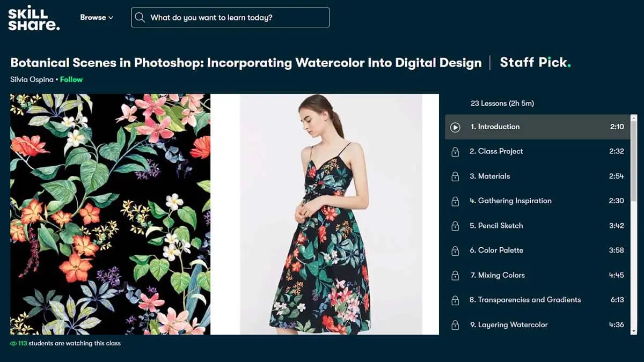644x362 pixels.
Task: Click lock icon beside Pencil Sketch
Action: tap(455, 226)
